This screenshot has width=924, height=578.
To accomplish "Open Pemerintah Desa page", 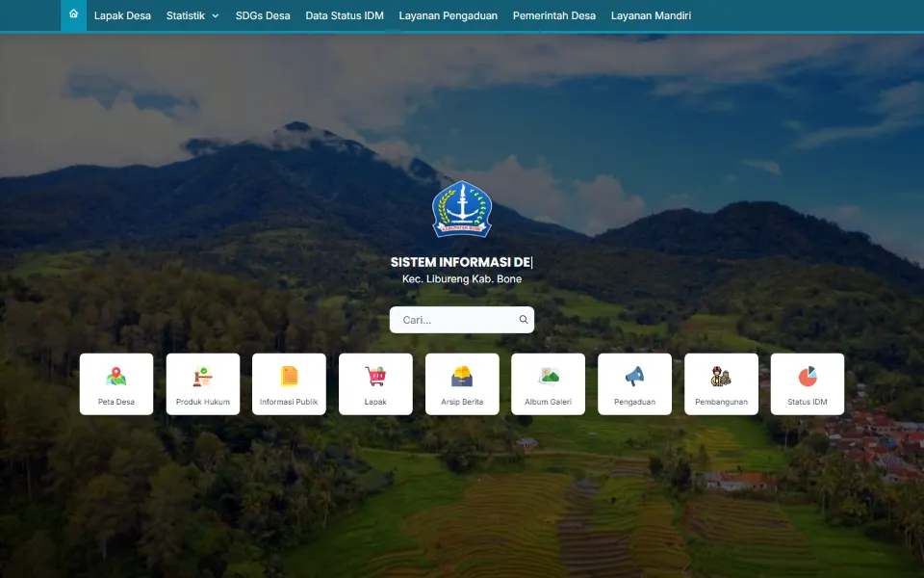I will click(x=554, y=16).
